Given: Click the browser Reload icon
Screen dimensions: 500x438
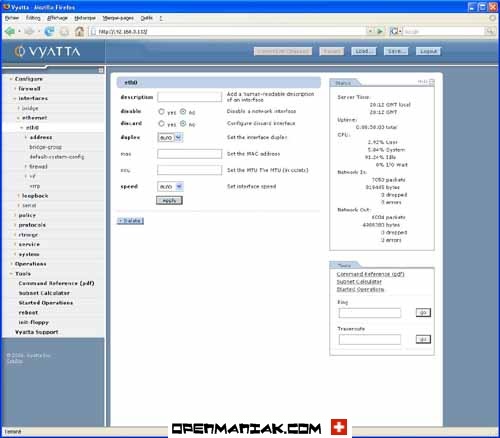Looking at the screenshot, I should (49, 32).
